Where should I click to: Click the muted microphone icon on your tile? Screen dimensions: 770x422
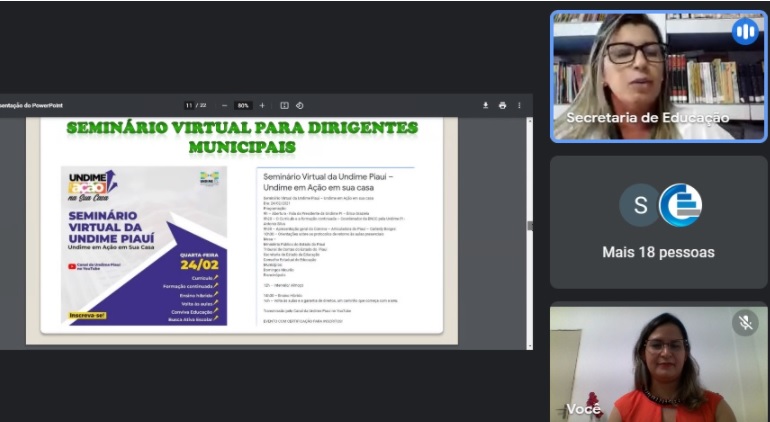click(x=745, y=322)
